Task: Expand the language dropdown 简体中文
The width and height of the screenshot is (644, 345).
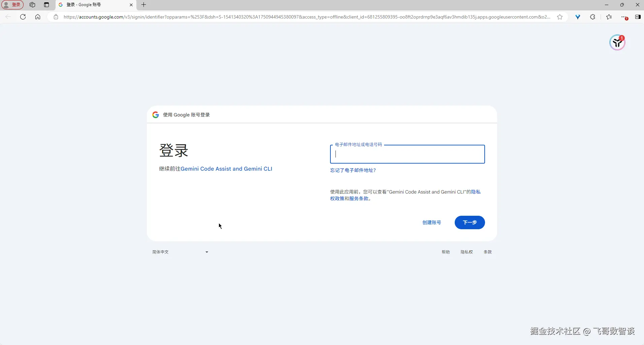Action: coord(180,252)
